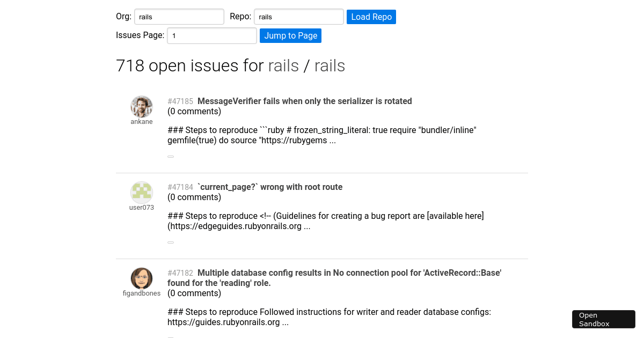The width and height of the screenshot is (644, 338).
Task: Open the sandbox via Open Sandbox button
Action: [x=603, y=319]
